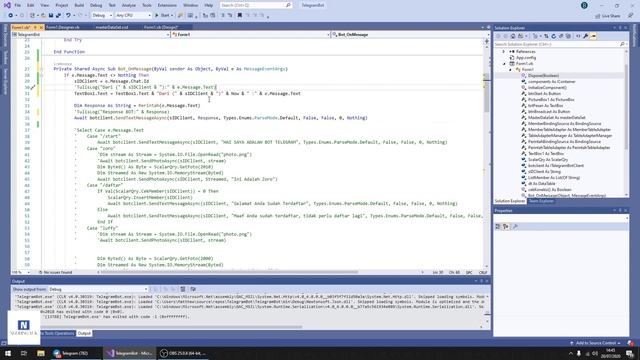
Task: Click the Start debugging play button
Action: (x=156, y=16)
